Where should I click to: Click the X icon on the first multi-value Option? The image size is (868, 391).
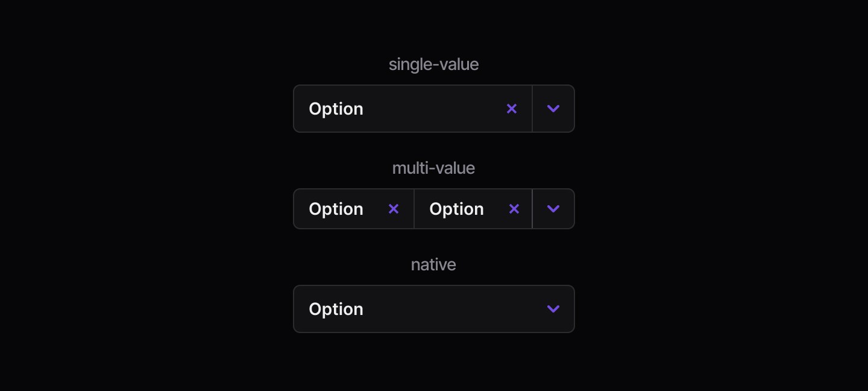click(394, 209)
